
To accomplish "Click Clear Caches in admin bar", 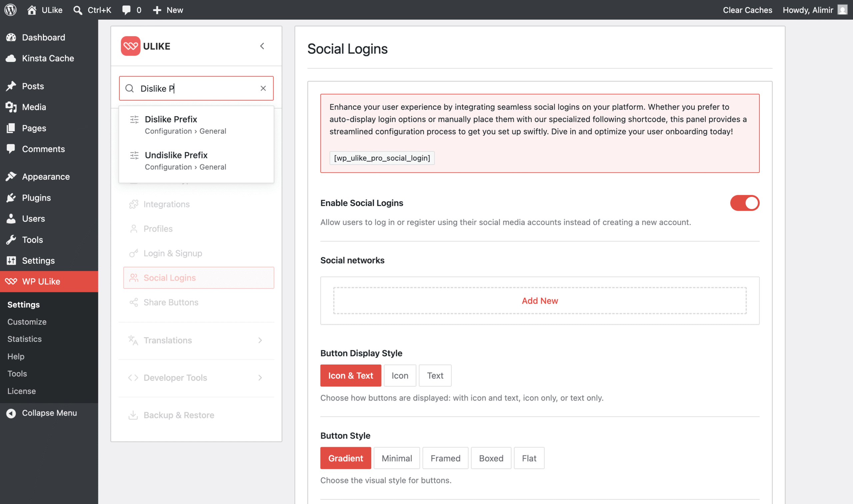I will tap(747, 10).
